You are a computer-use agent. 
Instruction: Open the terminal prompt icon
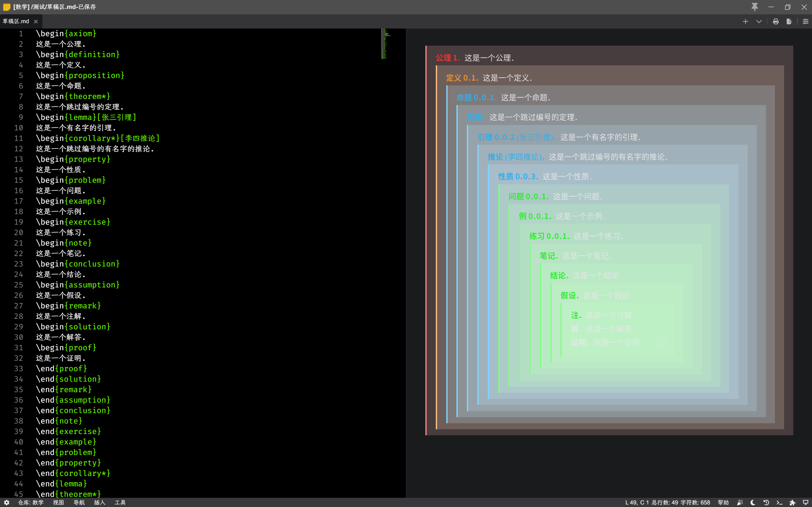click(779, 502)
